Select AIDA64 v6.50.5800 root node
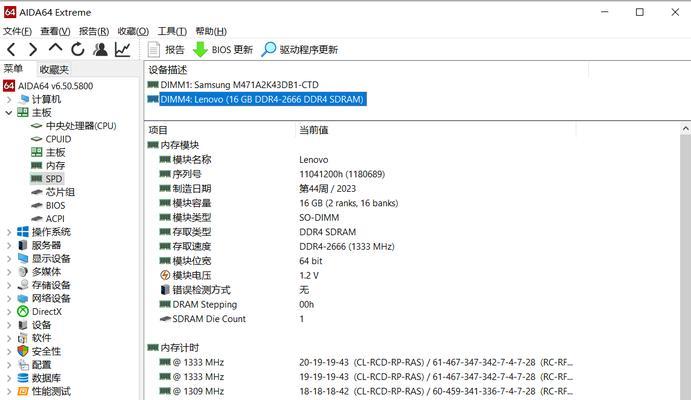 click(x=48, y=86)
